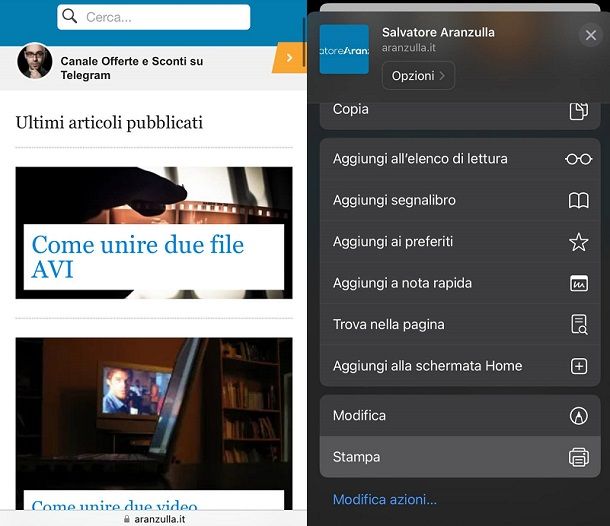The width and height of the screenshot is (610, 526).
Task: Open Canale Offerte e Sconti su Telegram
Action: (x=132, y=68)
